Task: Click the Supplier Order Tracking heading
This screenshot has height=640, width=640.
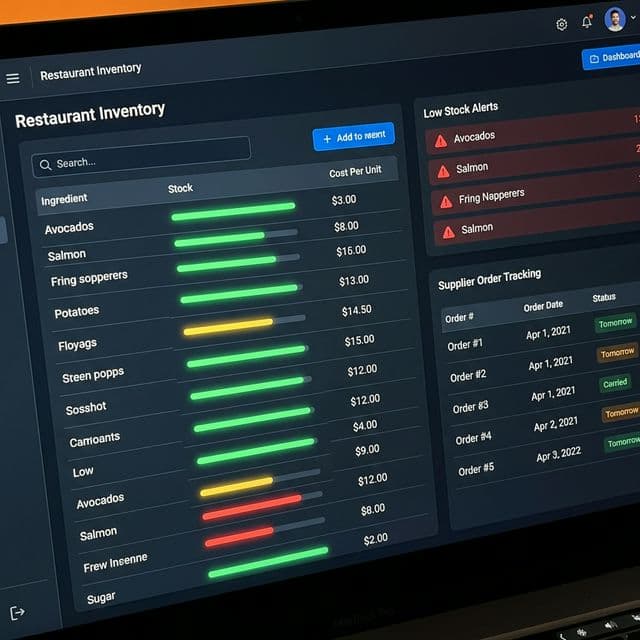Action: pyautogui.click(x=489, y=279)
